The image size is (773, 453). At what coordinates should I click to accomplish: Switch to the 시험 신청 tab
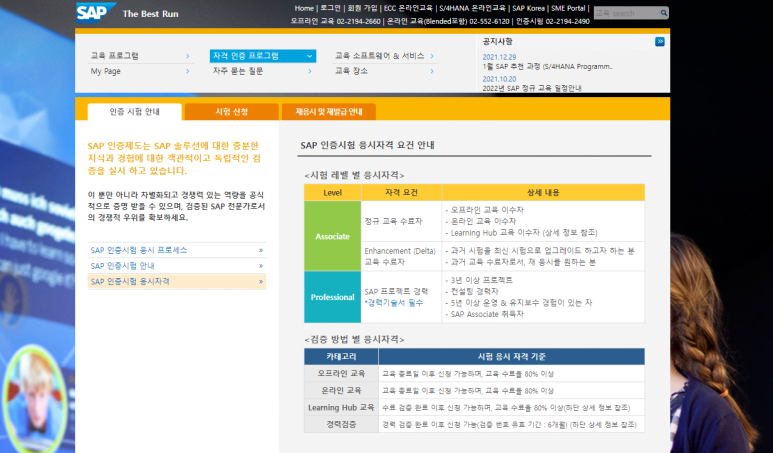coord(232,112)
